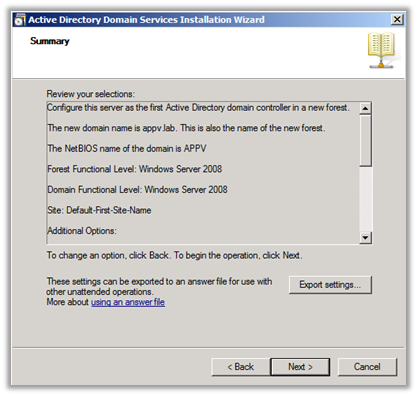This screenshot has width=417, height=396.
Task: Click the scroll up arrow in the review box
Action: (366, 108)
